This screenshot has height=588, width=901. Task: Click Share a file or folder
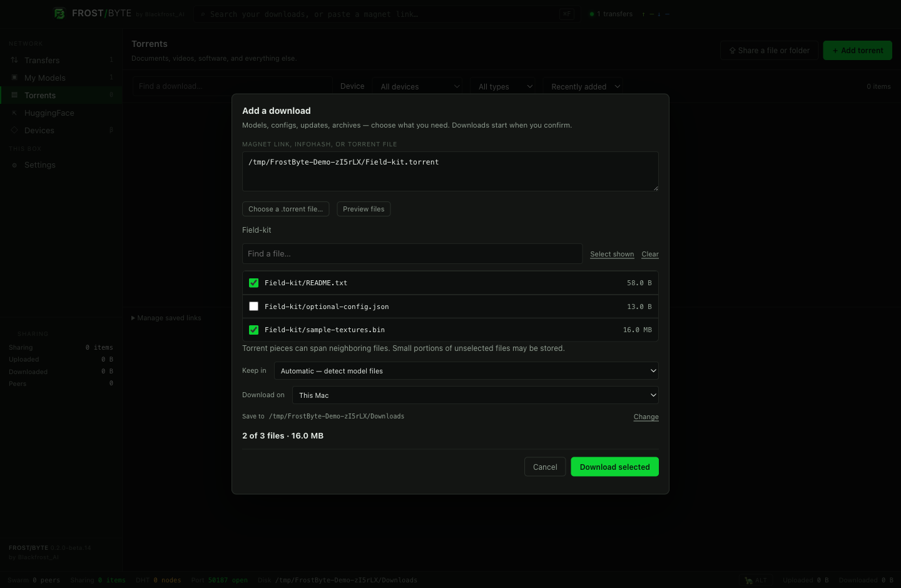pos(769,51)
